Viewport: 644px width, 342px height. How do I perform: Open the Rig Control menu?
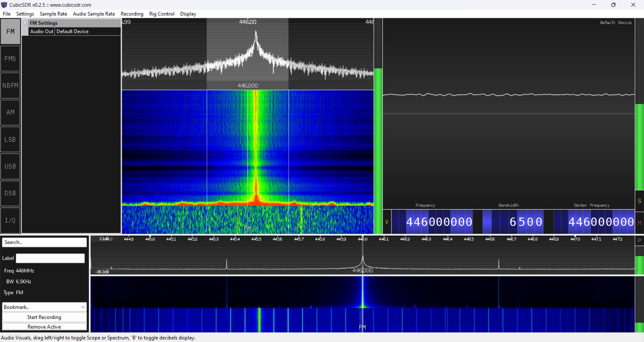click(x=162, y=14)
